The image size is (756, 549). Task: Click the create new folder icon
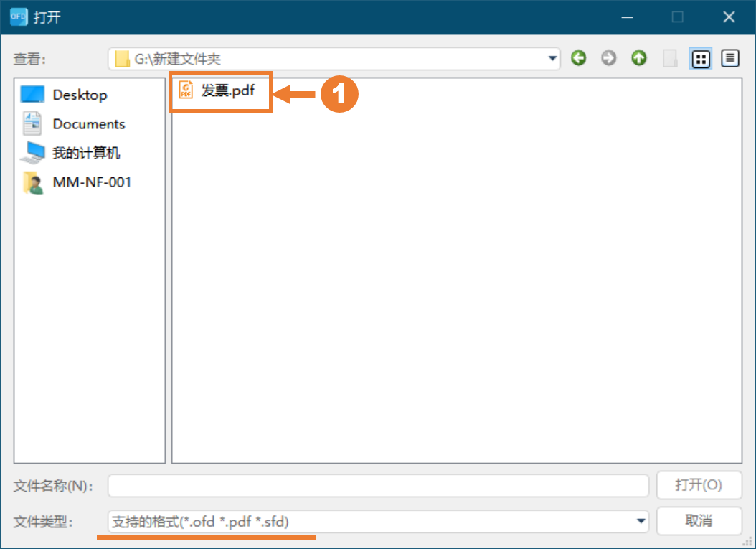tap(670, 58)
